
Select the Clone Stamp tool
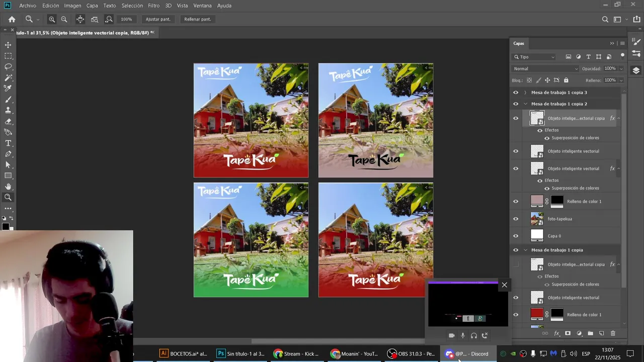click(8, 110)
